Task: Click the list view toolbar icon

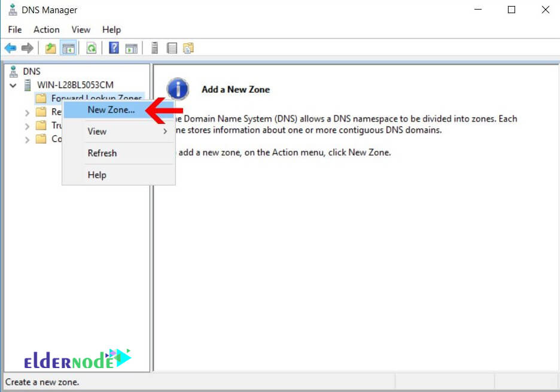Action: point(172,48)
